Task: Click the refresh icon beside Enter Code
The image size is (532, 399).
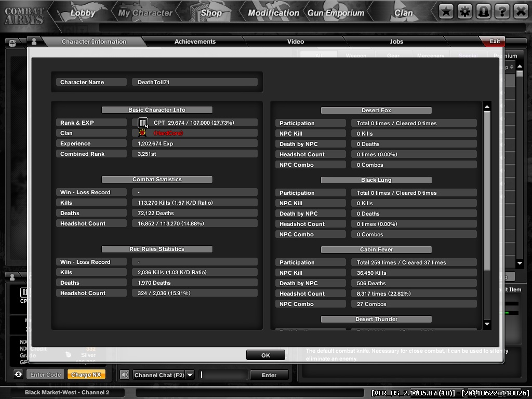Action: pyautogui.click(x=18, y=374)
